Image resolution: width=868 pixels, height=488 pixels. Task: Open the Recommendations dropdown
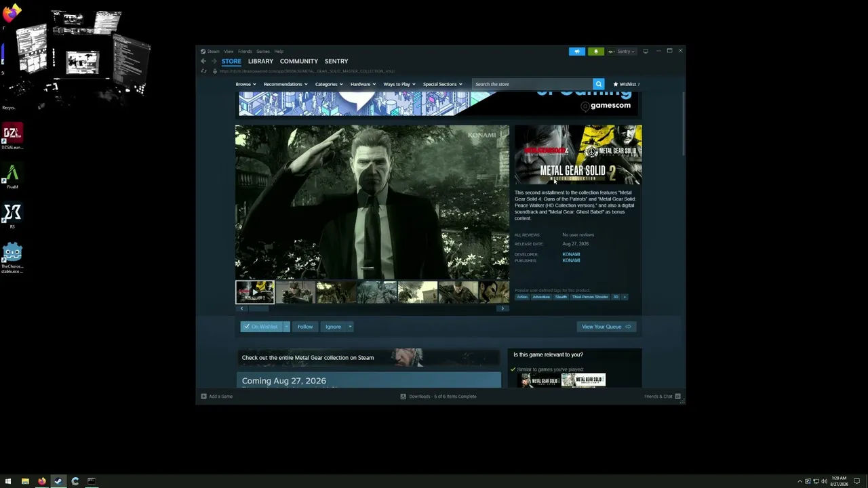(x=285, y=84)
